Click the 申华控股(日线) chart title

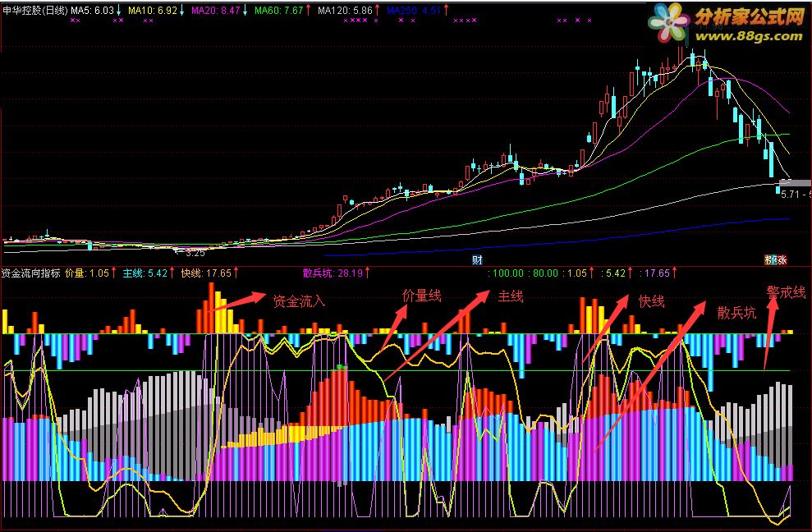(34, 11)
